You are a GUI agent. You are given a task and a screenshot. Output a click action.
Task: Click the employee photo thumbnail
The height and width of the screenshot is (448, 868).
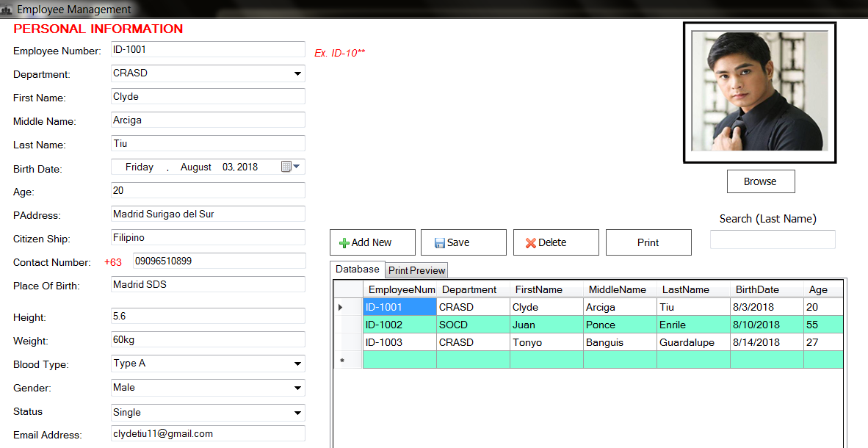point(759,91)
